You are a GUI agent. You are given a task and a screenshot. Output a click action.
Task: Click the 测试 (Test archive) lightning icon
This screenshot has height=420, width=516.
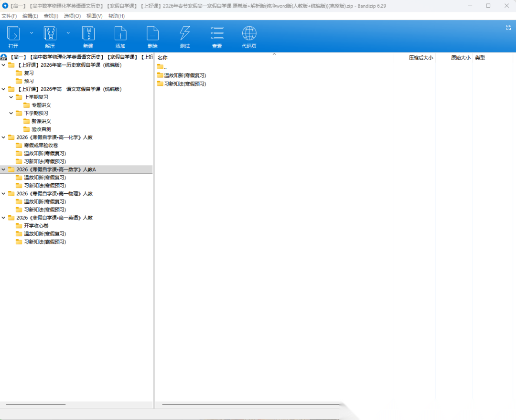[184, 34]
